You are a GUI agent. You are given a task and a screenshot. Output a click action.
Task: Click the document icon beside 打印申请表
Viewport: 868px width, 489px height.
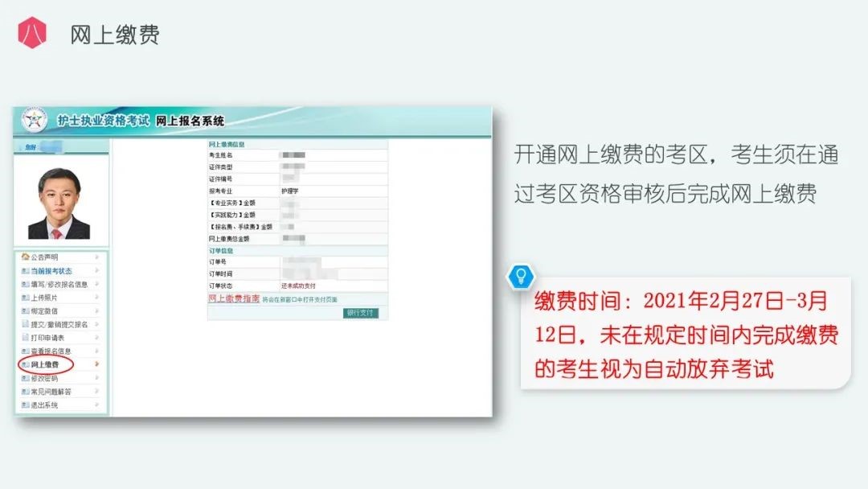tap(25, 338)
